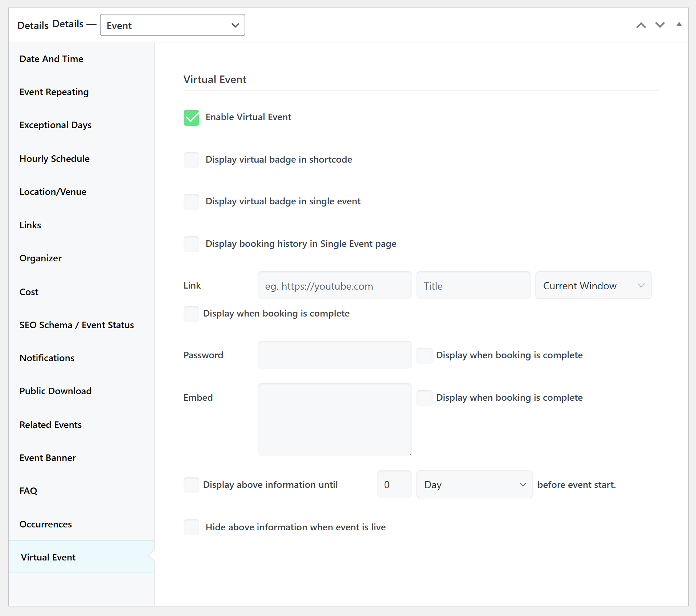
Task: Switch to the Date And Time tab
Action: tap(51, 59)
